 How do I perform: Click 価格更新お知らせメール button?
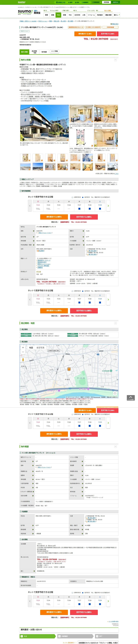[x=76, y=27]
